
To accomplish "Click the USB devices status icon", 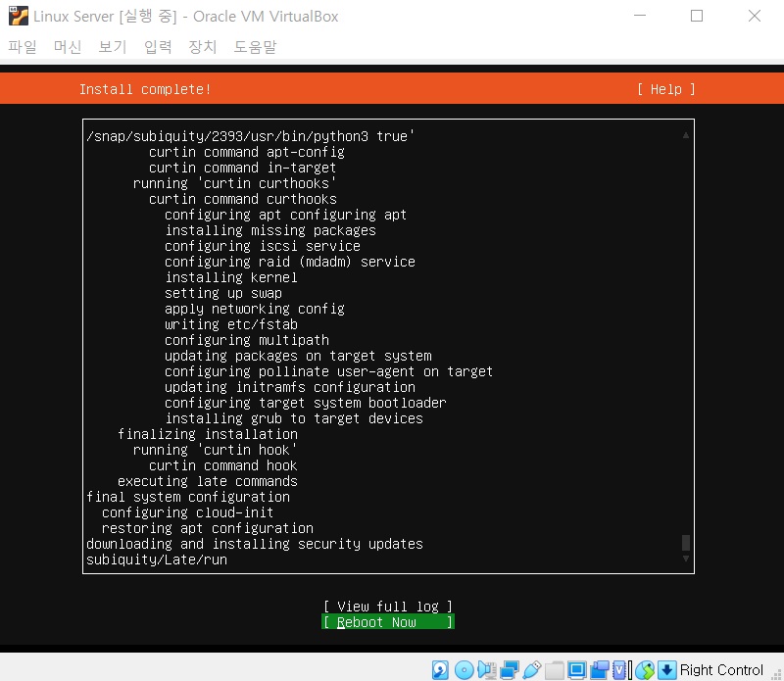I will [x=532, y=670].
